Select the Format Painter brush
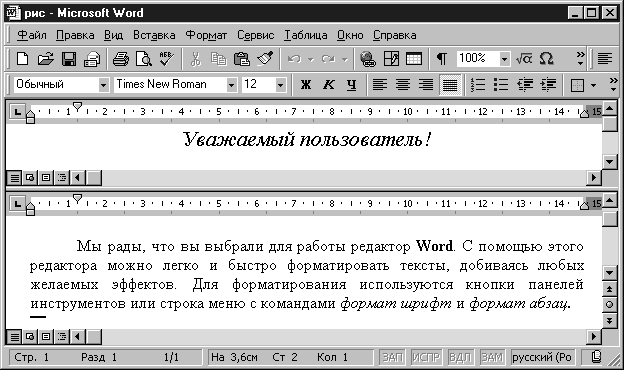This screenshot has width=624, height=370. click(x=265, y=59)
